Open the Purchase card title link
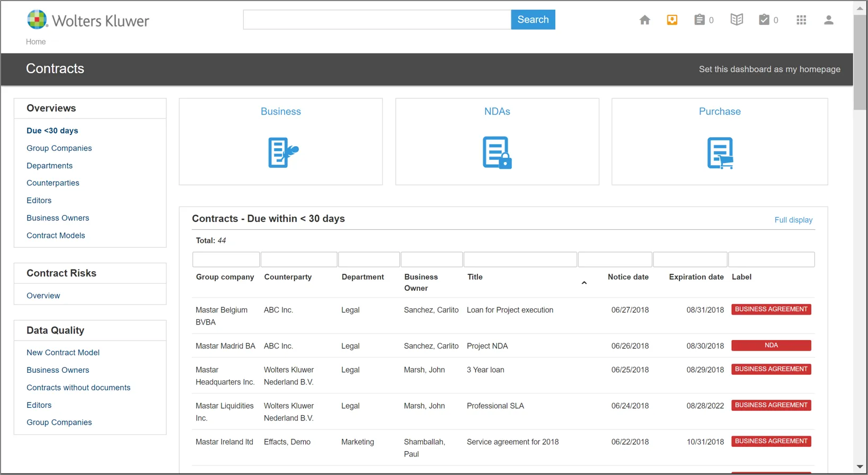Viewport: 868px width, 475px height. tap(720, 111)
